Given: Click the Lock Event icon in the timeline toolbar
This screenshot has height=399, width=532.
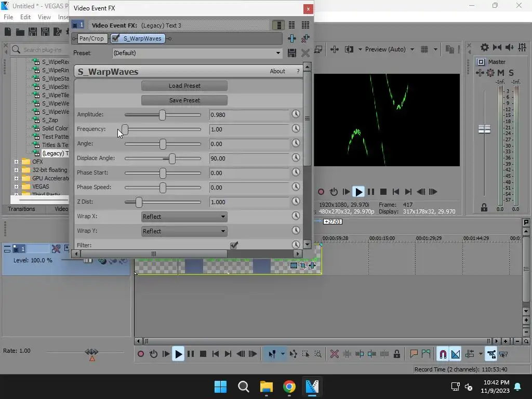Looking at the screenshot, I should [x=396, y=354].
